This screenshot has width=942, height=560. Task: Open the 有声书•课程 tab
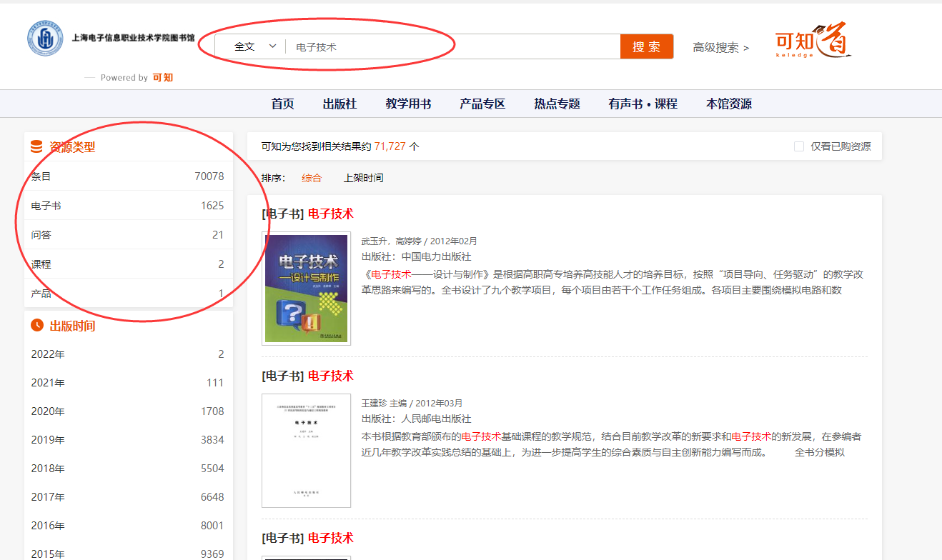(x=643, y=104)
